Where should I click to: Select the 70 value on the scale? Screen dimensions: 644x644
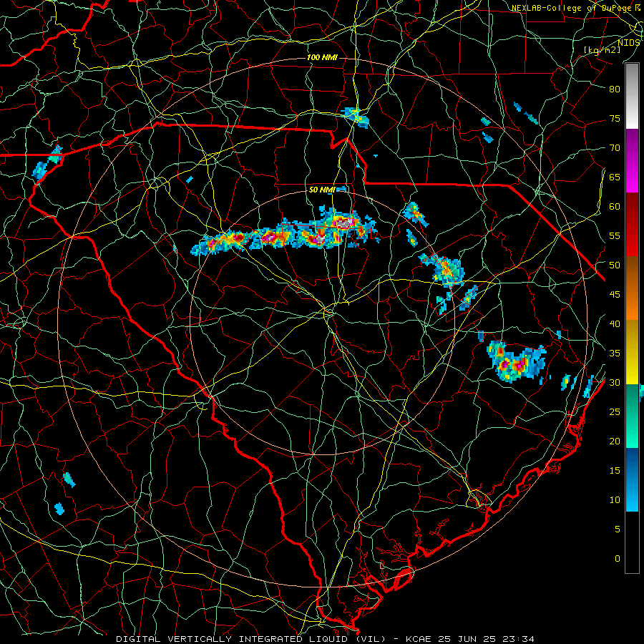point(615,148)
